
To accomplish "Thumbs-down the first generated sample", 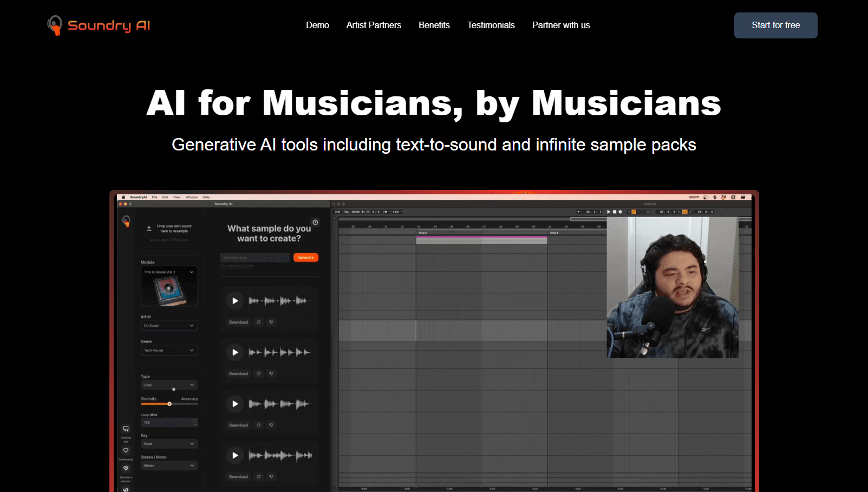I will tap(271, 322).
